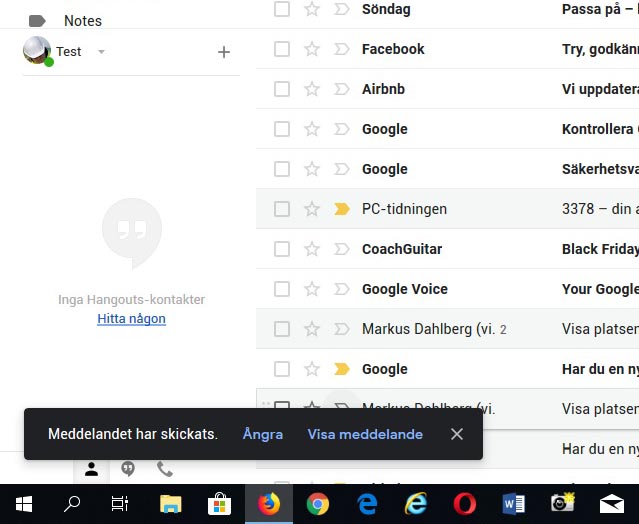Switch to Hangouts phone calls tab
Screen dimensions: 639x524
165,469
